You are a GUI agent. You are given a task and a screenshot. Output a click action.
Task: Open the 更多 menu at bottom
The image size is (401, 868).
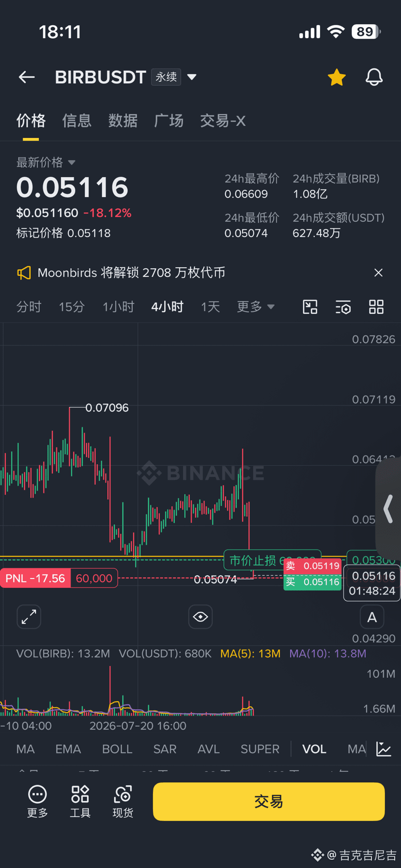37,802
